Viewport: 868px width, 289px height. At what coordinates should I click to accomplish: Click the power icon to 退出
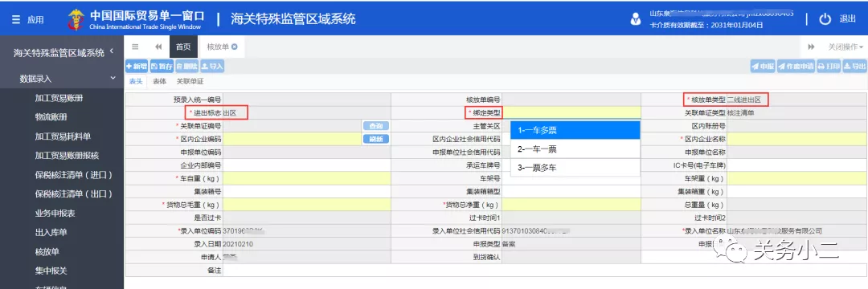[825, 18]
